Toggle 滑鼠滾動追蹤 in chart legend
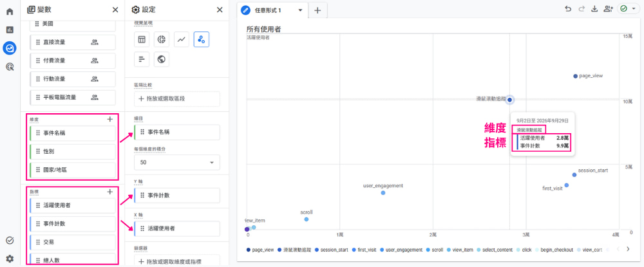Image resolution: width=644 pixels, height=267 pixels. [x=294, y=250]
